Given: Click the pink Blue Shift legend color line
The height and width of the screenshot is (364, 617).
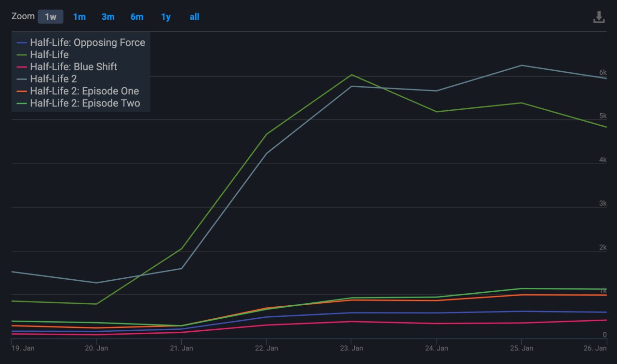Looking at the screenshot, I should [22, 67].
